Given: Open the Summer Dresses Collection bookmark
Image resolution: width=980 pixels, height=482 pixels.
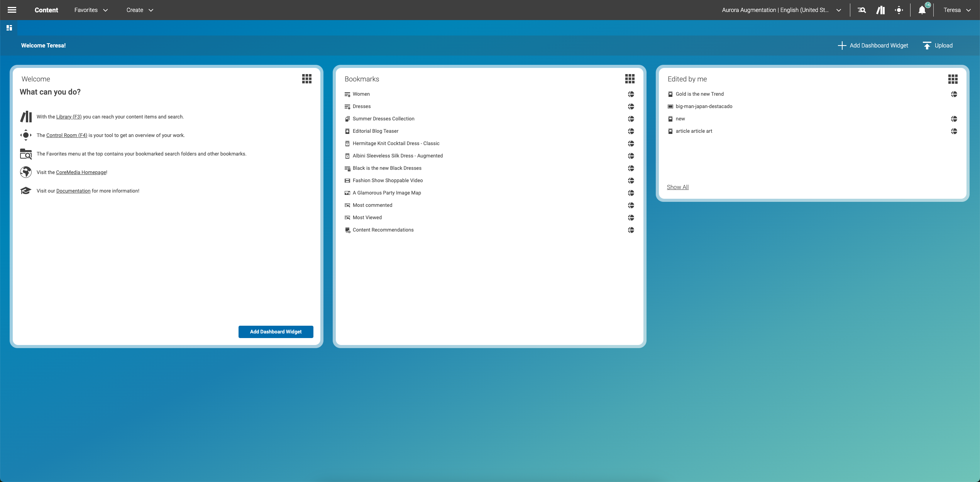Looking at the screenshot, I should tap(383, 119).
